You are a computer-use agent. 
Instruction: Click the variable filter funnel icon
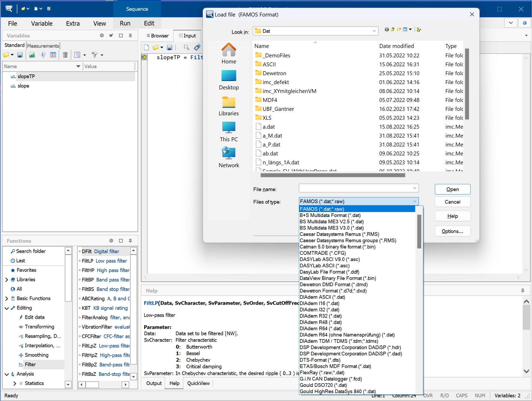[94, 55]
